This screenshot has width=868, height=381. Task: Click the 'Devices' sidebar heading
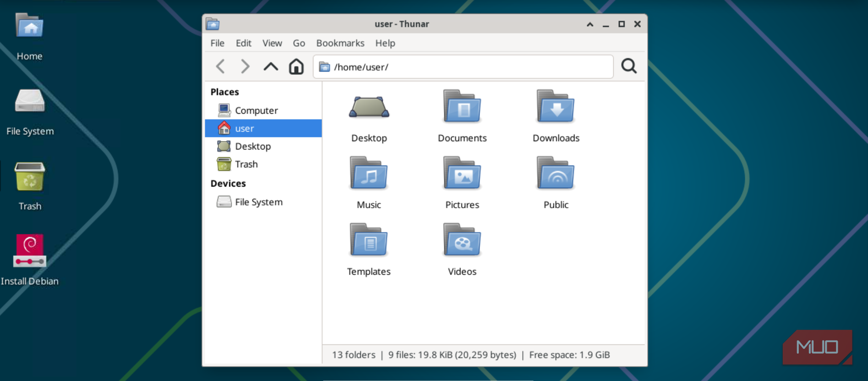(228, 183)
